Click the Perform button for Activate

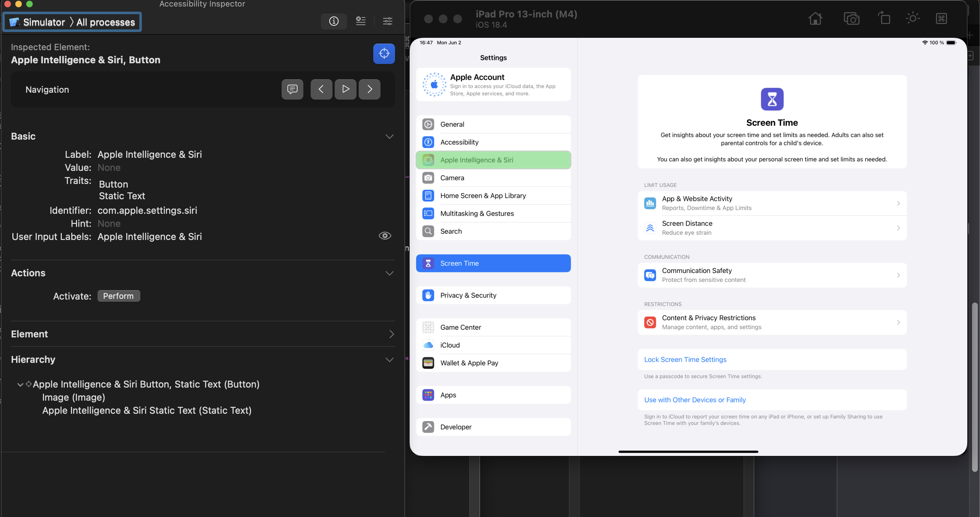point(119,296)
